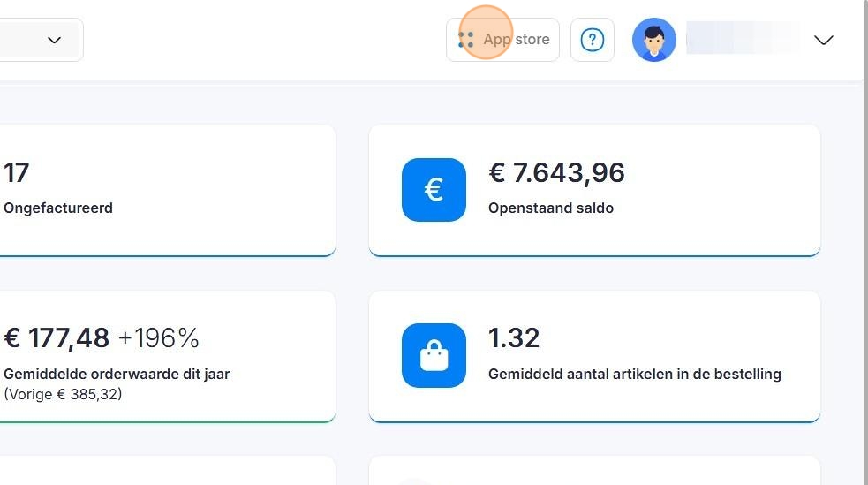
Task: Click the 1.32 average items value
Action: click(x=514, y=337)
